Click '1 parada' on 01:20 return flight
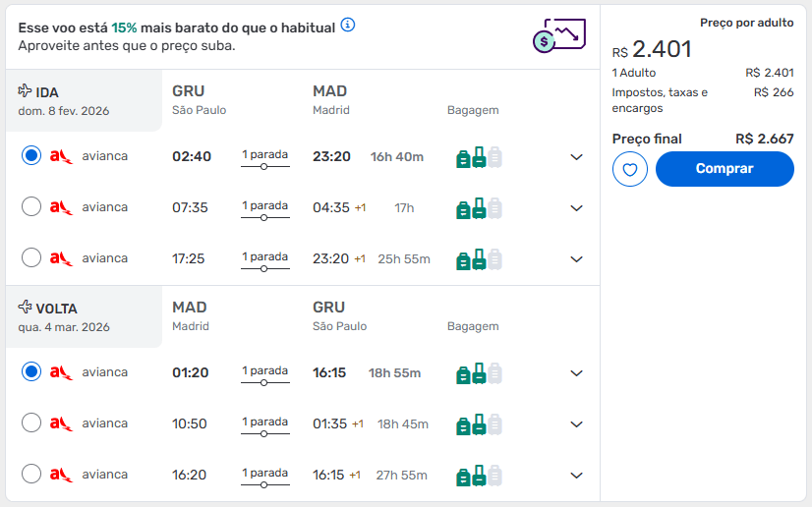 (x=265, y=370)
